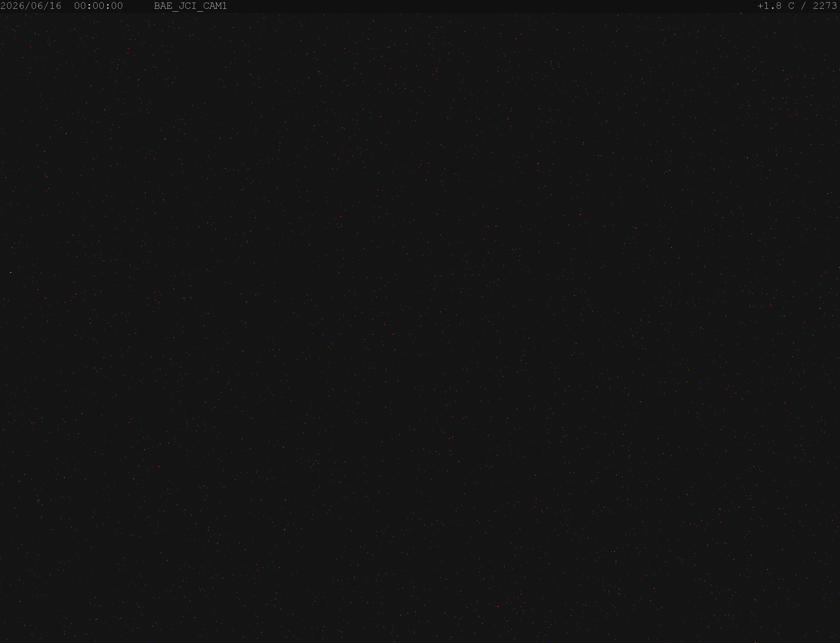Click the temperature reading +1.8 C
Image resolution: width=840 pixels, height=643 pixels.
(776, 6)
